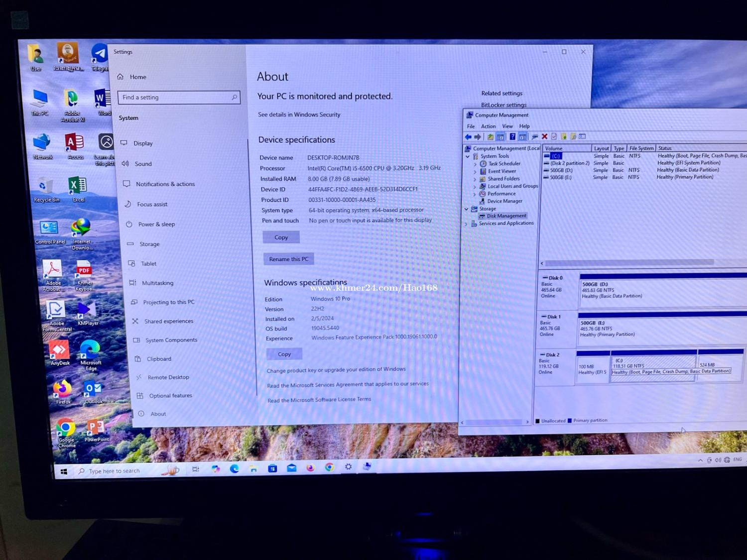Collapse the Storage tree node

coord(467,209)
